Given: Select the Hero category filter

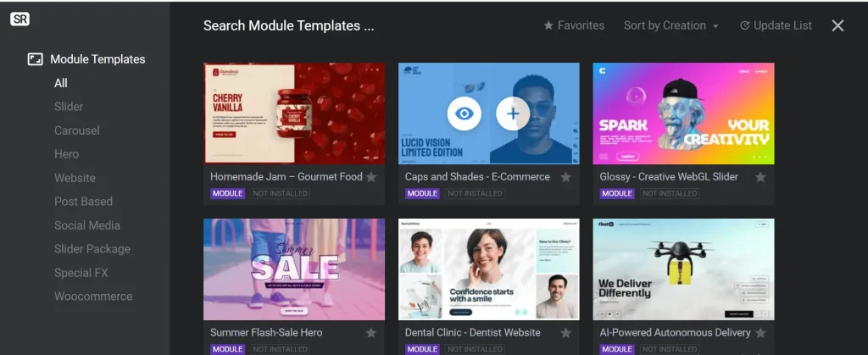Looking at the screenshot, I should [66, 154].
